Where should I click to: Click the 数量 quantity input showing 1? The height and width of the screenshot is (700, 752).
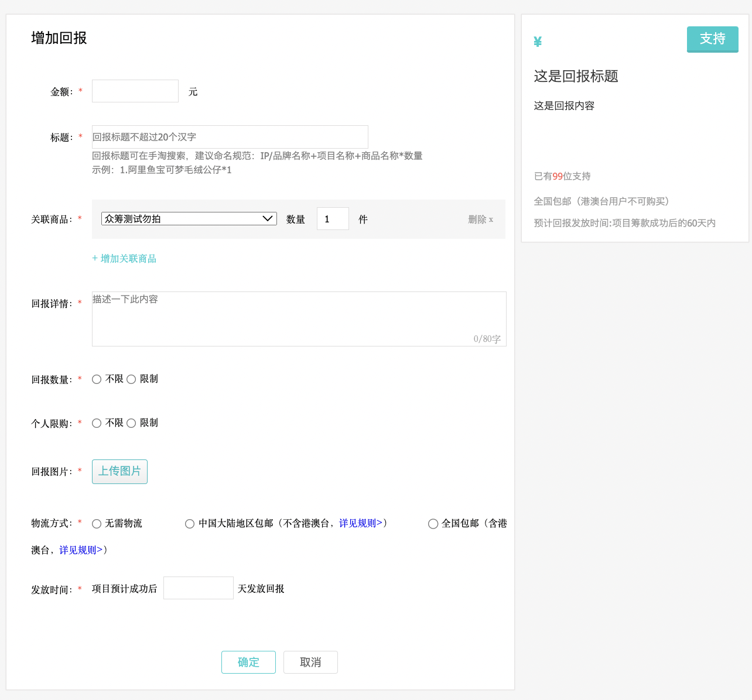333,218
